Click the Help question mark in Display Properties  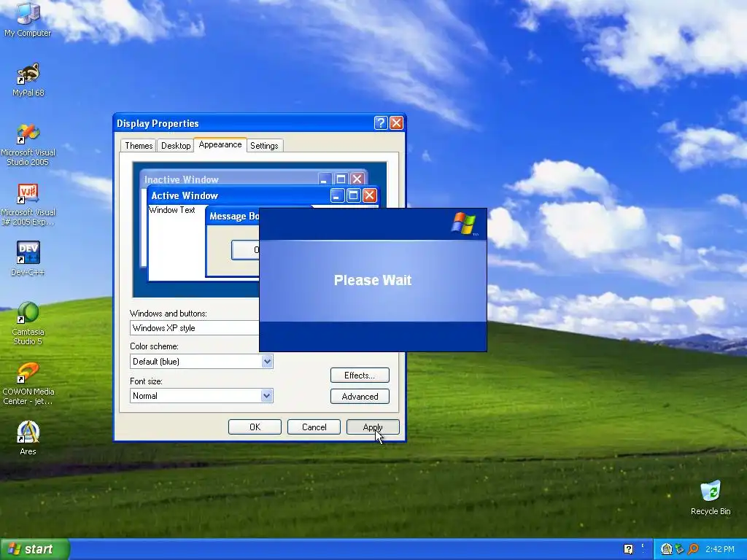381,122
